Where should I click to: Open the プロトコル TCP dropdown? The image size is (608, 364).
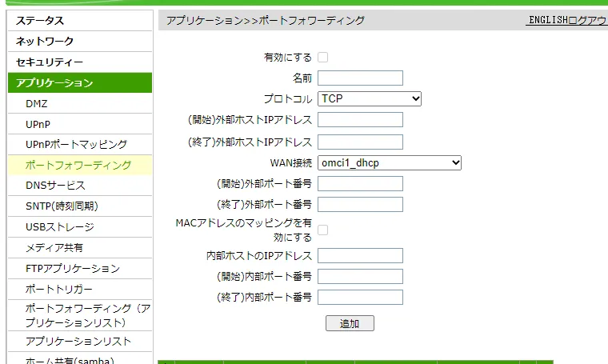[x=370, y=98]
